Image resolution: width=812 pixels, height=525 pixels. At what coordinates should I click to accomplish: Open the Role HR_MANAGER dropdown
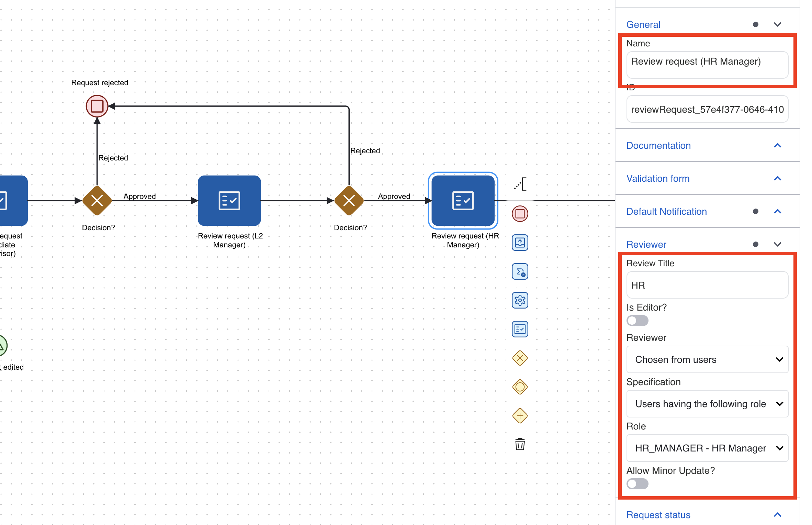[x=707, y=448]
